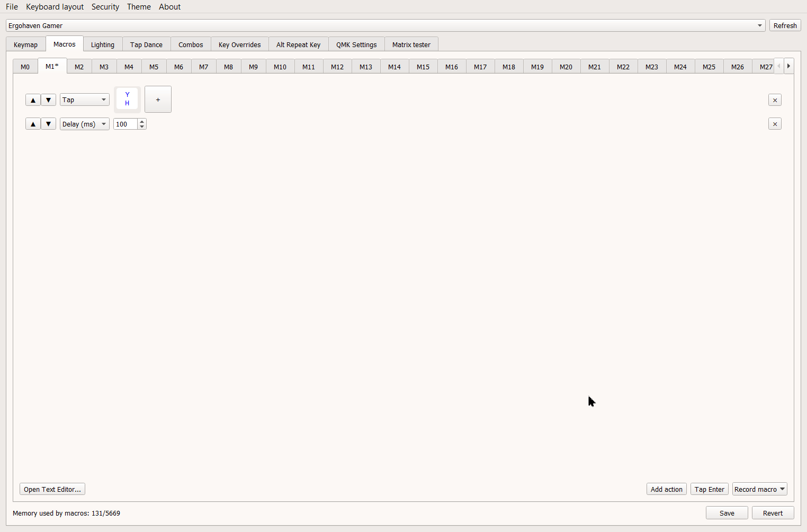Move the Tap action up
The width and height of the screenshot is (807, 532).
(x=33, y=100)
